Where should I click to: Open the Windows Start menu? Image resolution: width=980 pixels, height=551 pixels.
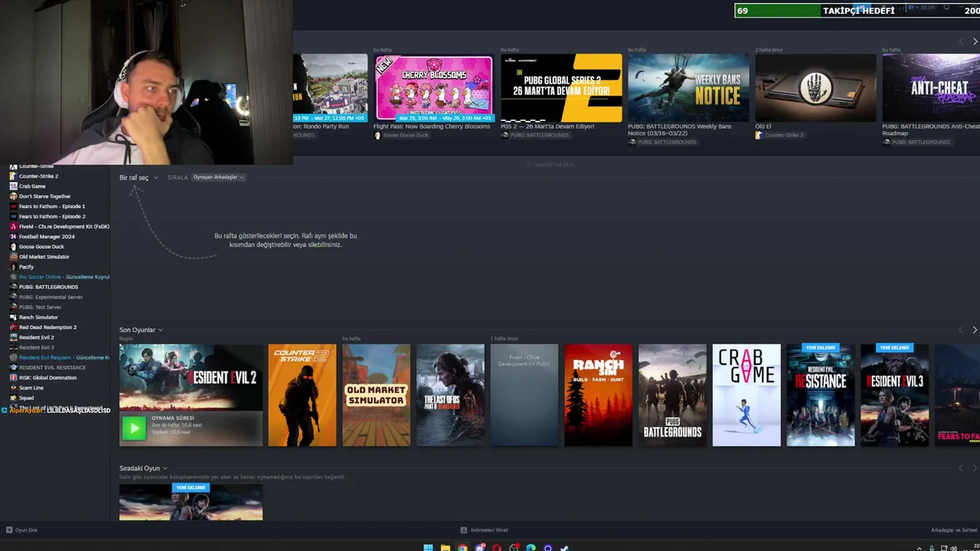(428, 547)
